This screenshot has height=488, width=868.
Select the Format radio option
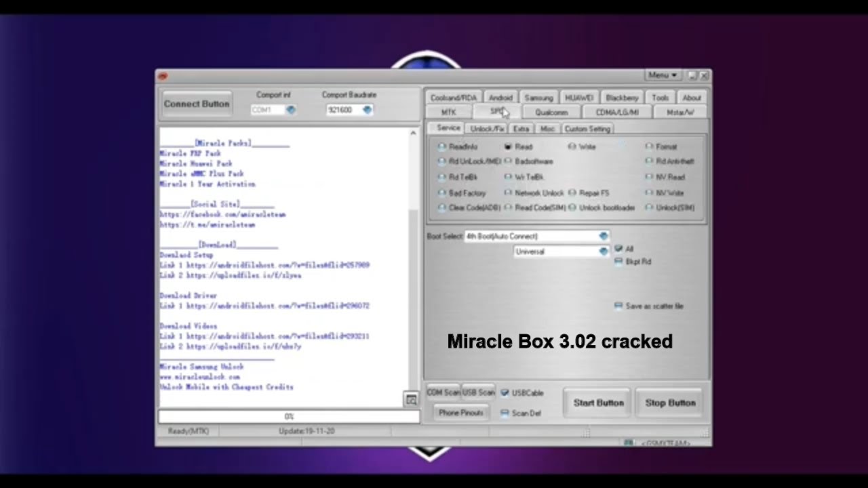(661, 146)
